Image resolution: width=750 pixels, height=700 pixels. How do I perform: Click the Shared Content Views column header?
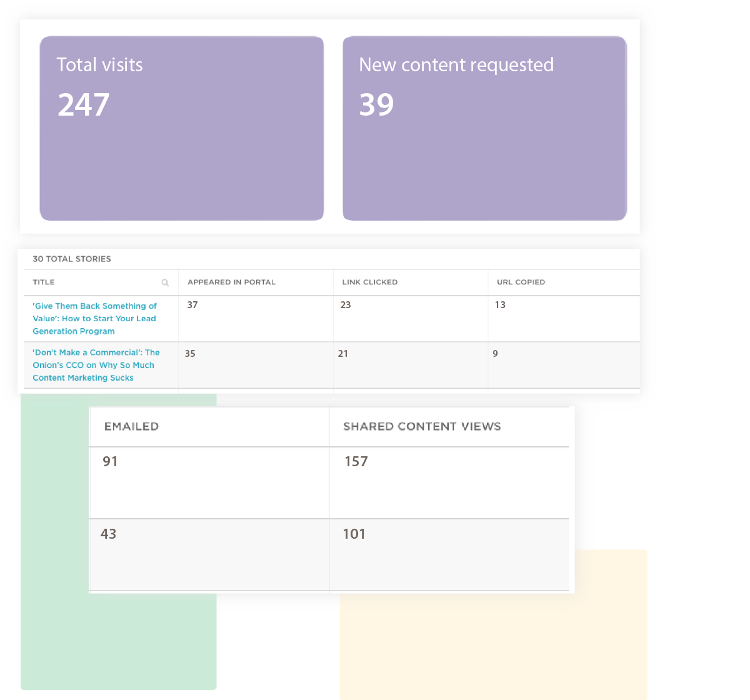click(422, 427)
